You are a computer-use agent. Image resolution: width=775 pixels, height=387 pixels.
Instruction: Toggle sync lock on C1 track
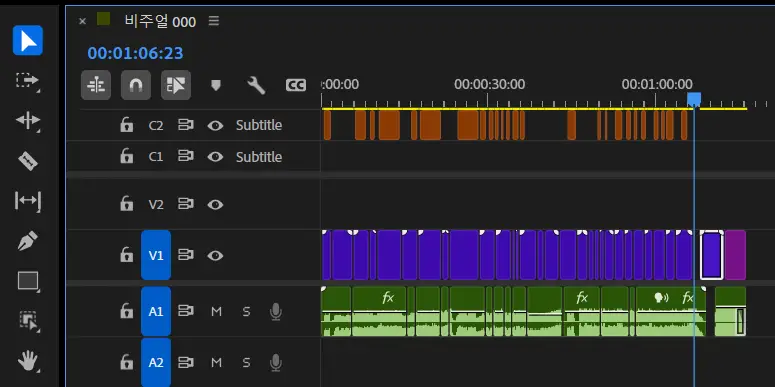(x=185, y=156)
